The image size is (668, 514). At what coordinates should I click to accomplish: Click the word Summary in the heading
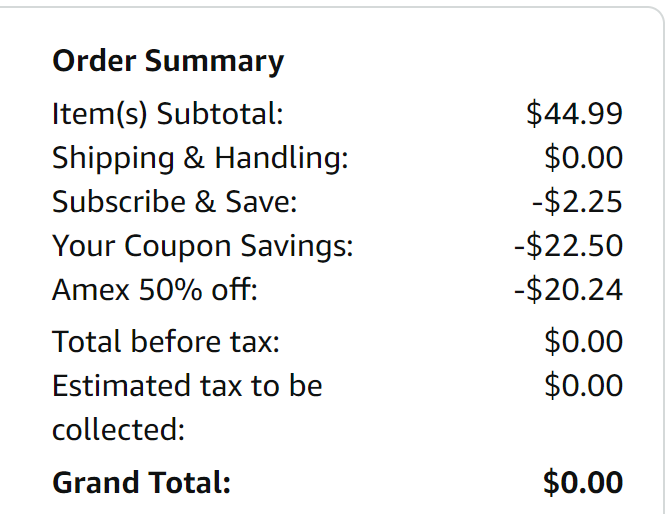(x=214, y=61)
